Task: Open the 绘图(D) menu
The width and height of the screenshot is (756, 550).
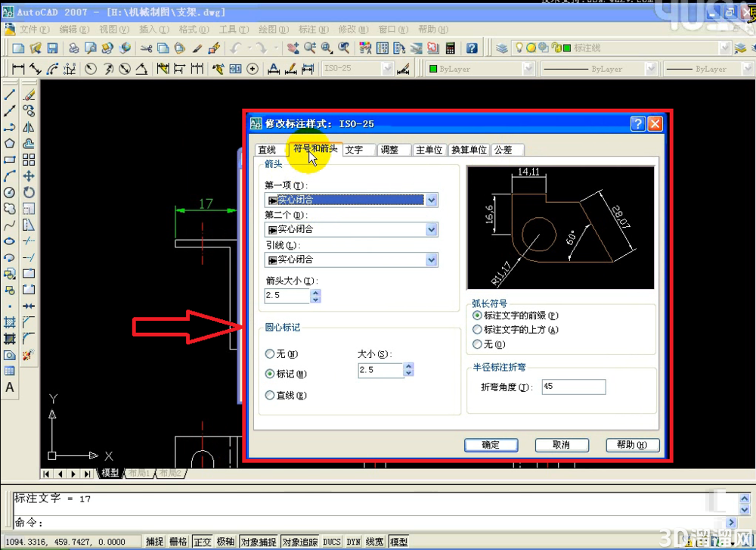Action: (x=274, y=30)
